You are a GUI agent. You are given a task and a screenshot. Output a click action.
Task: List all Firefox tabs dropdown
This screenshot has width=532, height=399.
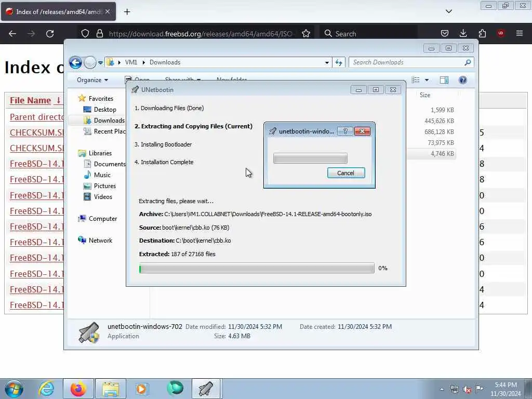[448, 11]
